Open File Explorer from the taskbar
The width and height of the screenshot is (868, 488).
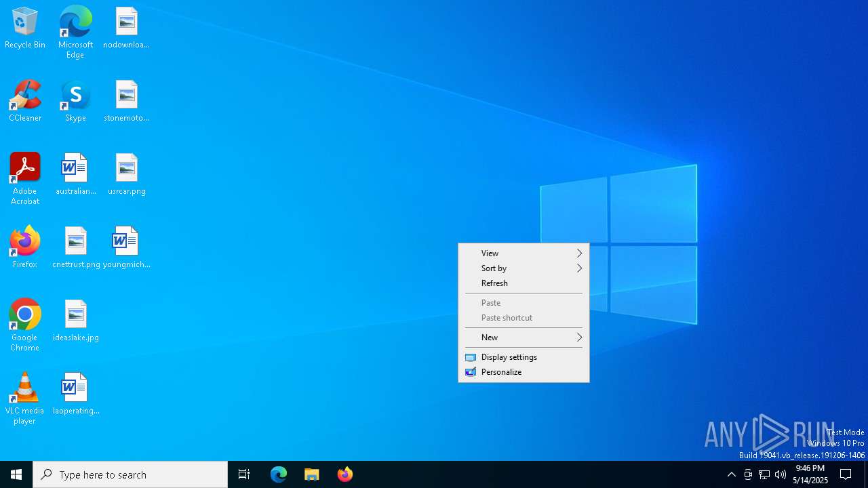[x=312, y=474]
